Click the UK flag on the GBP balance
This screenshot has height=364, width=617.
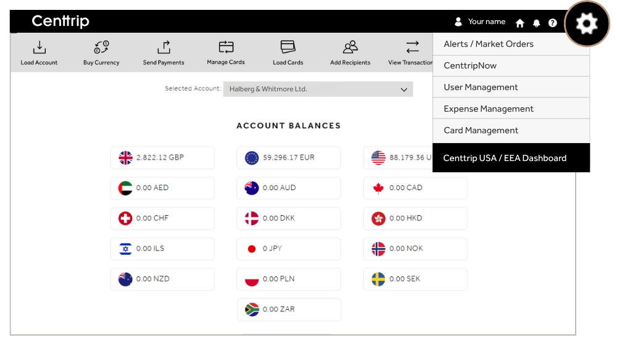(125, 158)
